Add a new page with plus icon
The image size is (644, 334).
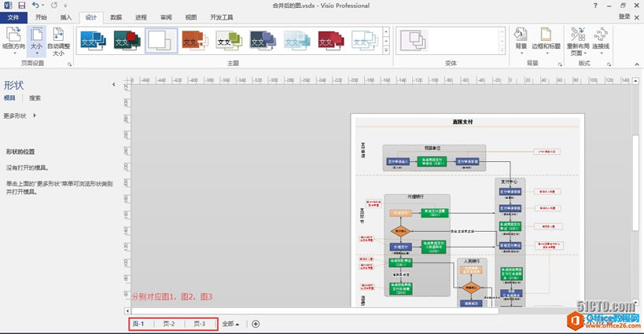click(256, 324)
